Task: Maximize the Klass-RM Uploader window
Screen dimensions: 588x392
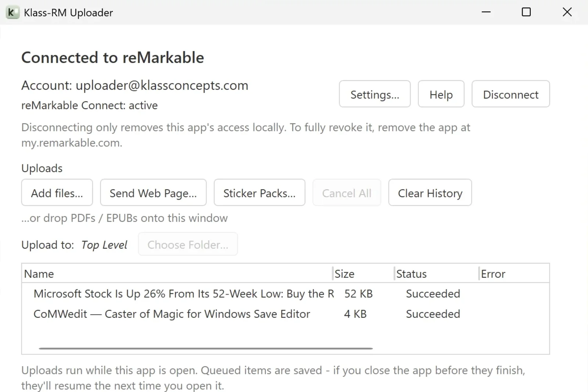Action: click(x=526, y=12)
